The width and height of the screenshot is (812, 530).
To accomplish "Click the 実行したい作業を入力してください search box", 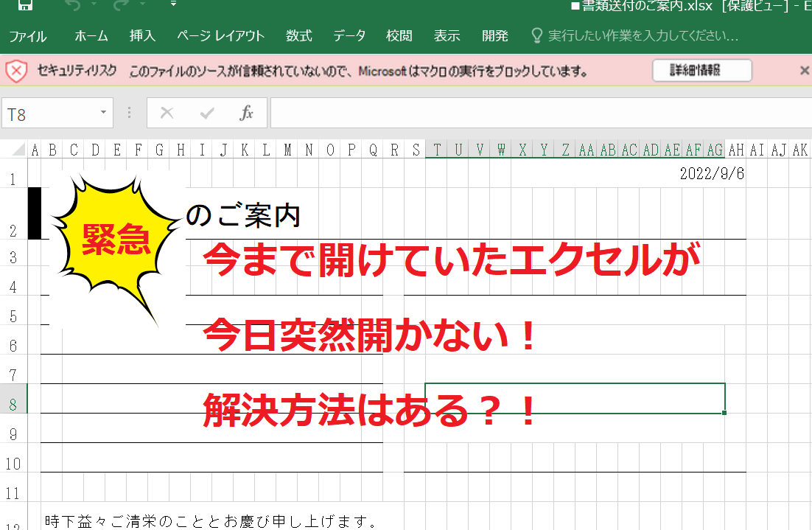I will (x=643, y=36).
